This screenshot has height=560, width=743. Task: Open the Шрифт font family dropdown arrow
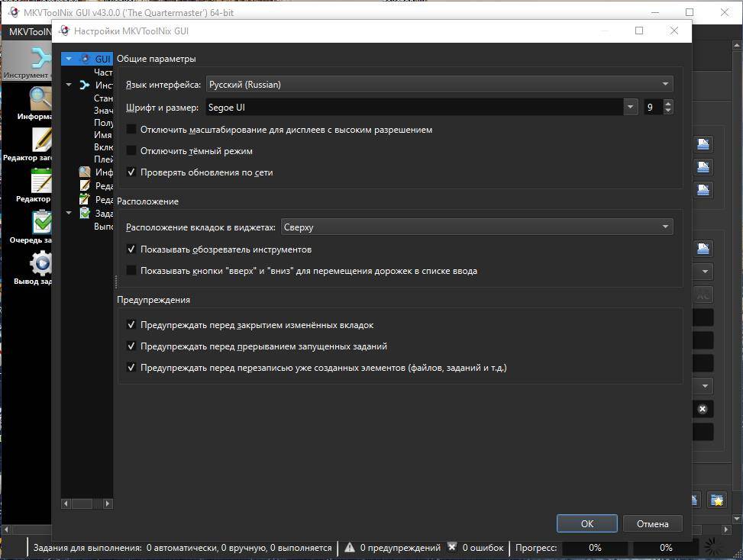point(630,107)
